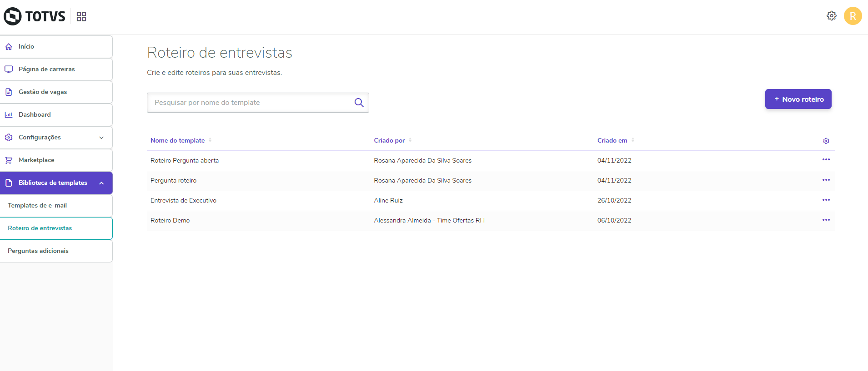Image resolution: width=868 pixels, height=371 pixels.
Task: Select the Entrevista de Executivo template name
Action: (183, 201)
